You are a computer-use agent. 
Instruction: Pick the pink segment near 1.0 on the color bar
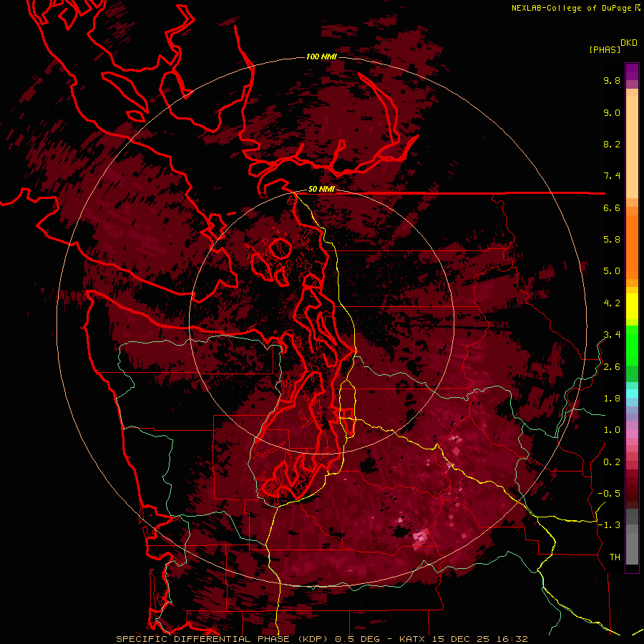632,434
